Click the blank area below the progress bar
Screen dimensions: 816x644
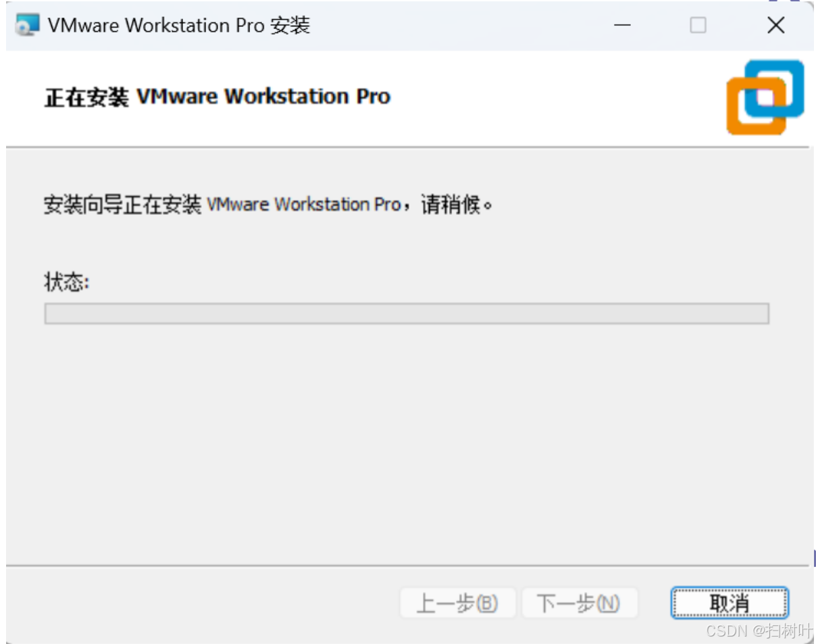pyautogui.click(x=407, y=439)
